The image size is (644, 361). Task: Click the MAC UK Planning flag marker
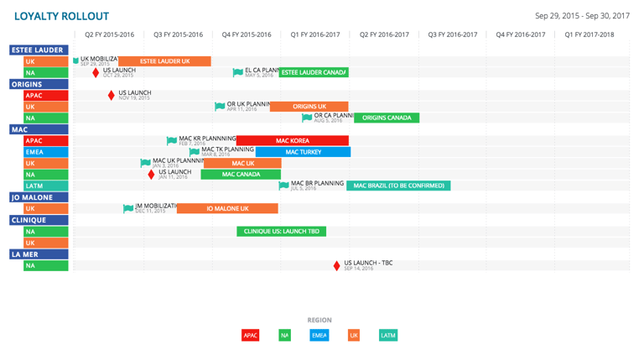145,163
